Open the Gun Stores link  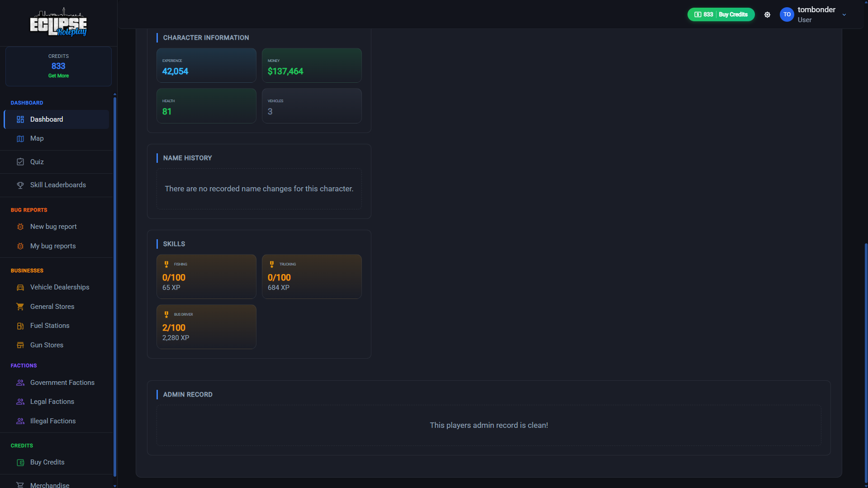(57, 345)
